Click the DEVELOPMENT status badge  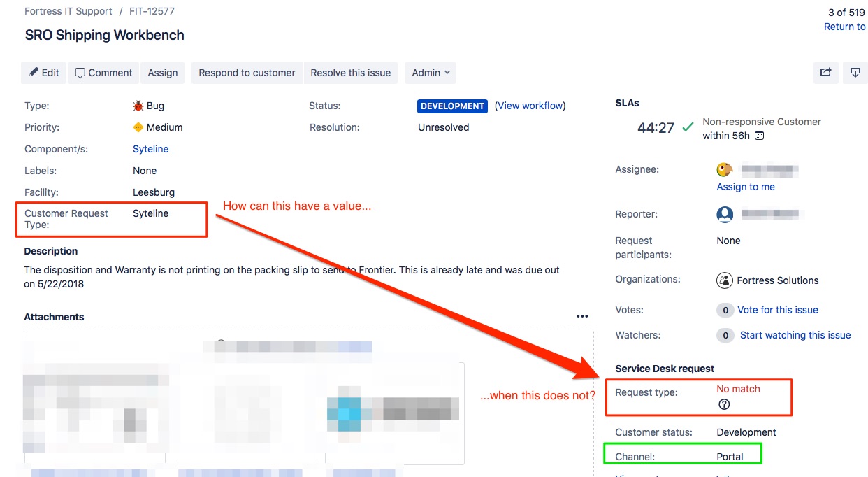452,106
